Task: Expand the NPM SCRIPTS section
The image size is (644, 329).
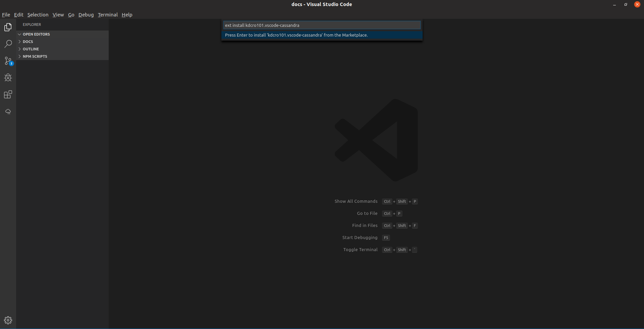Action: coord(35,56)
